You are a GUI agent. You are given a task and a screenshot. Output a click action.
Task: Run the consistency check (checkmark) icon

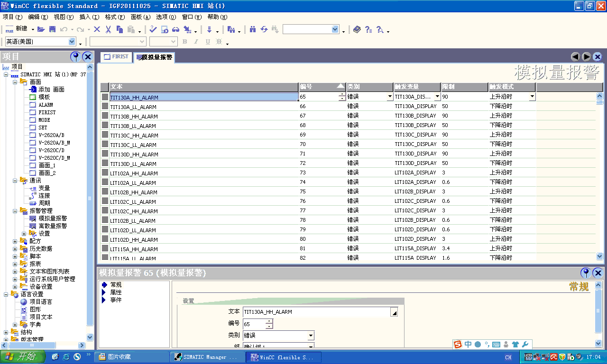(x=153, y=29)
